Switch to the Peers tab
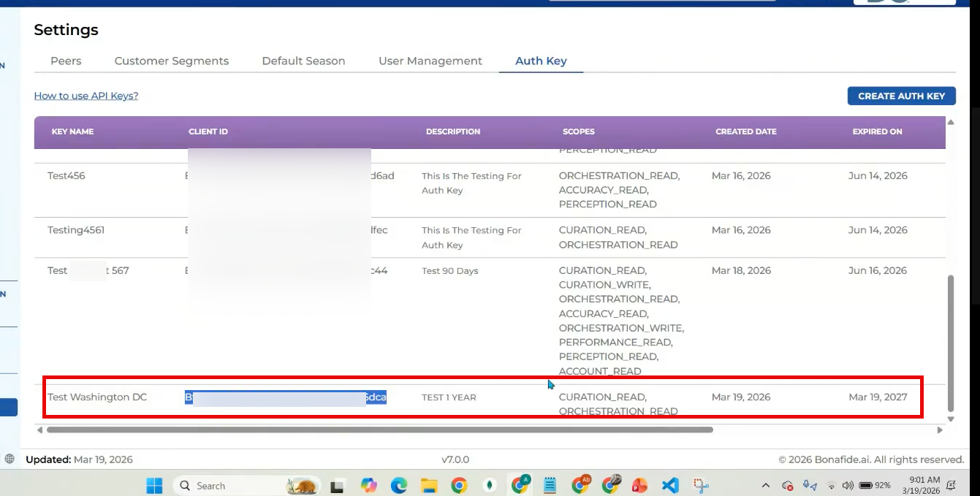 click(66, 61)
